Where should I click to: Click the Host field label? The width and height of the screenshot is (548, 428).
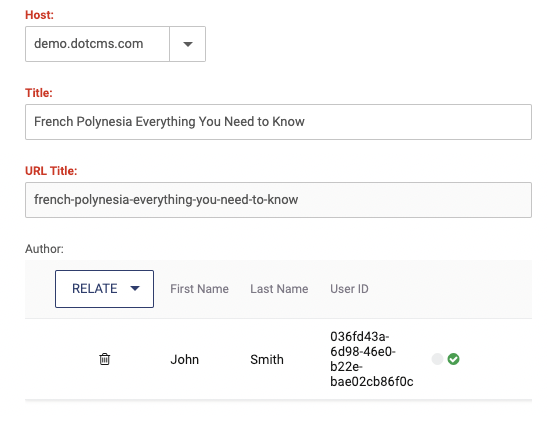point(39,15)
